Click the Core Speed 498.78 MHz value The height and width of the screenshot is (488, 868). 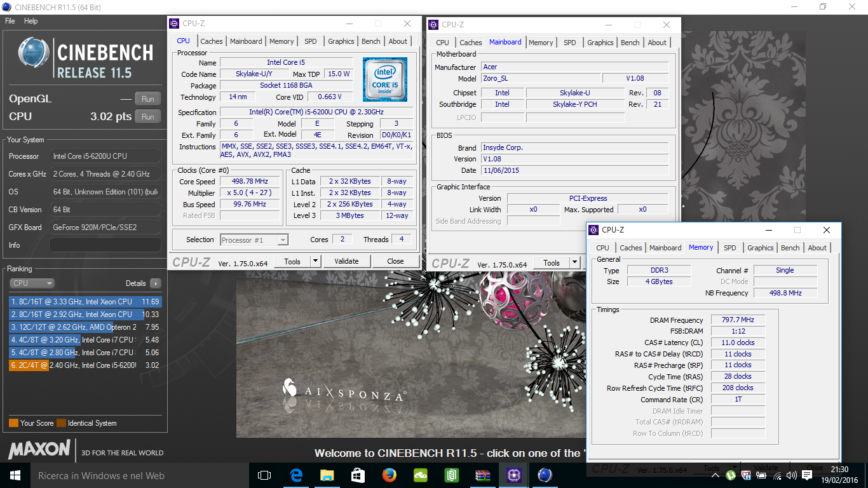(249, 182)
